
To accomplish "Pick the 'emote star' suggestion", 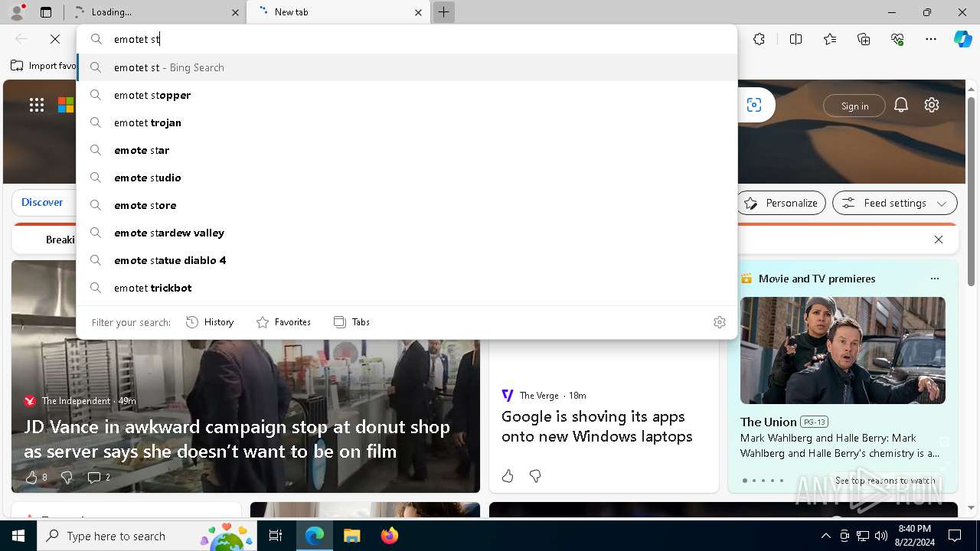I will pos(407,150).
